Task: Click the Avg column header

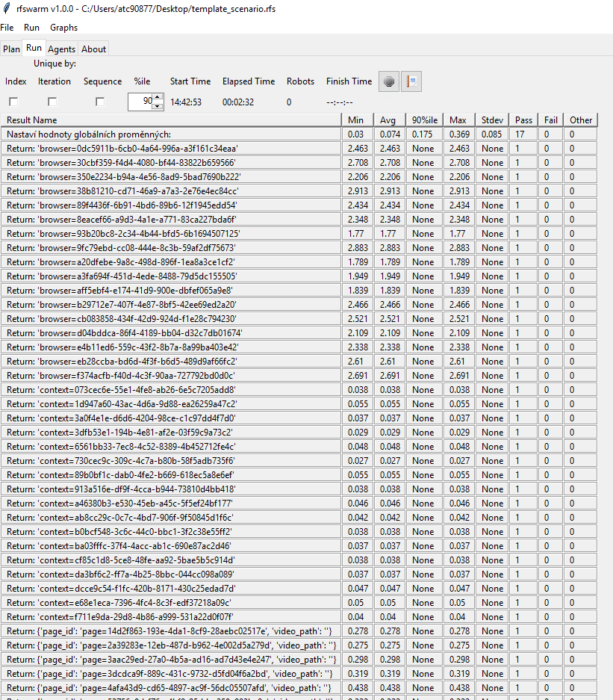Action: pos(390,120)
